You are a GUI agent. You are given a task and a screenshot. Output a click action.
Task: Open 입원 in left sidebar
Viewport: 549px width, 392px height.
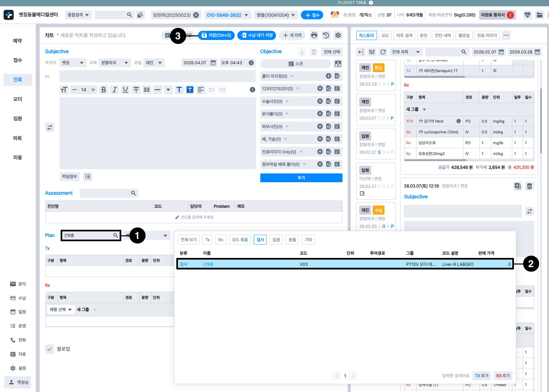point(18,119)
